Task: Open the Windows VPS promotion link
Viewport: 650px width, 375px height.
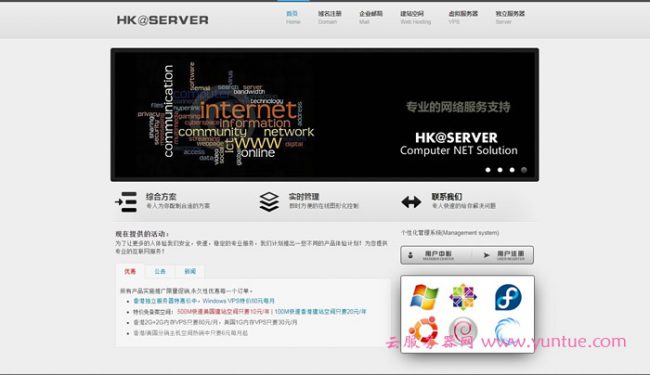Action: [238, 301]
